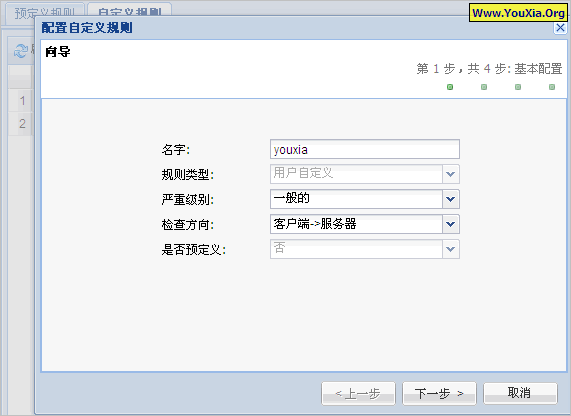This screenshot has width=571, height=416.
Task: Select row number 1 in background grid
Action: 22,101
